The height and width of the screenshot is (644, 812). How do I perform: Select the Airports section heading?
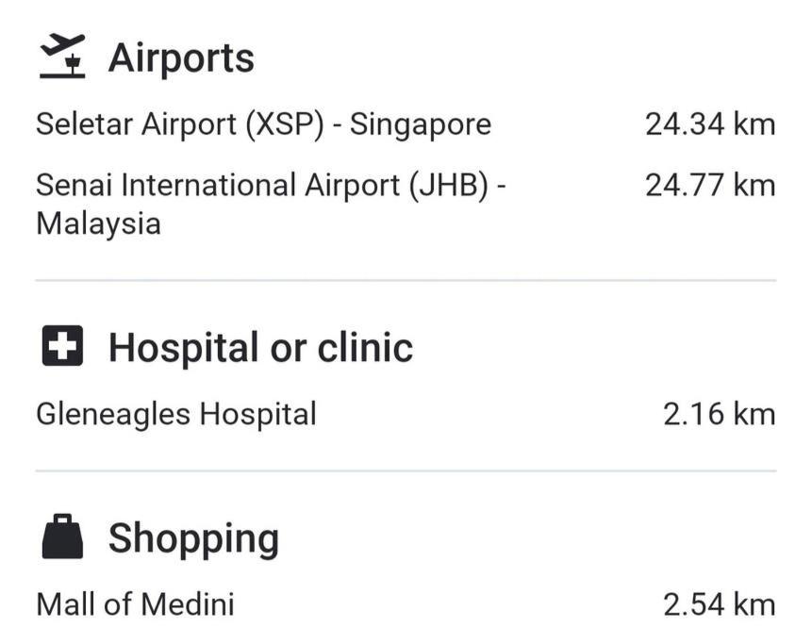coord(181,58)
